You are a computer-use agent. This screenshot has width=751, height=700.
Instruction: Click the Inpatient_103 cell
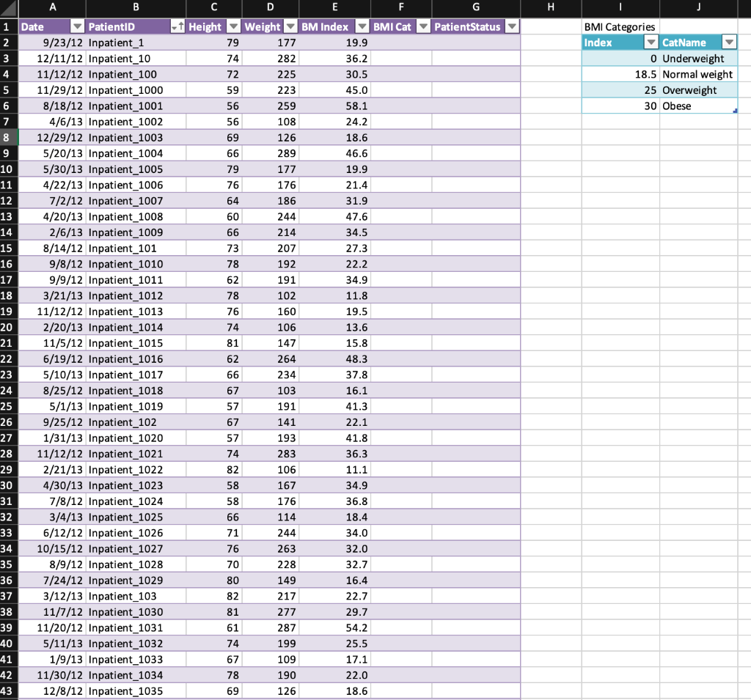tap(136, 596)
